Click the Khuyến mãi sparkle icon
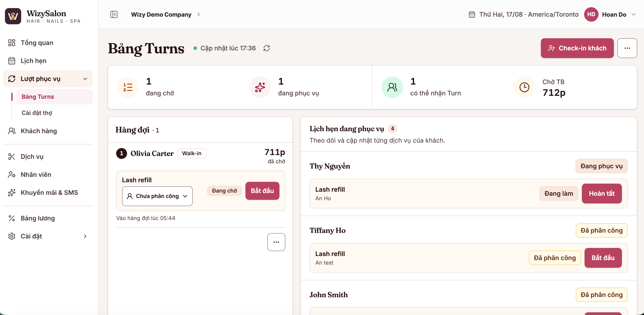Screen dimensions: 644x315 click(x=12, y=193)
